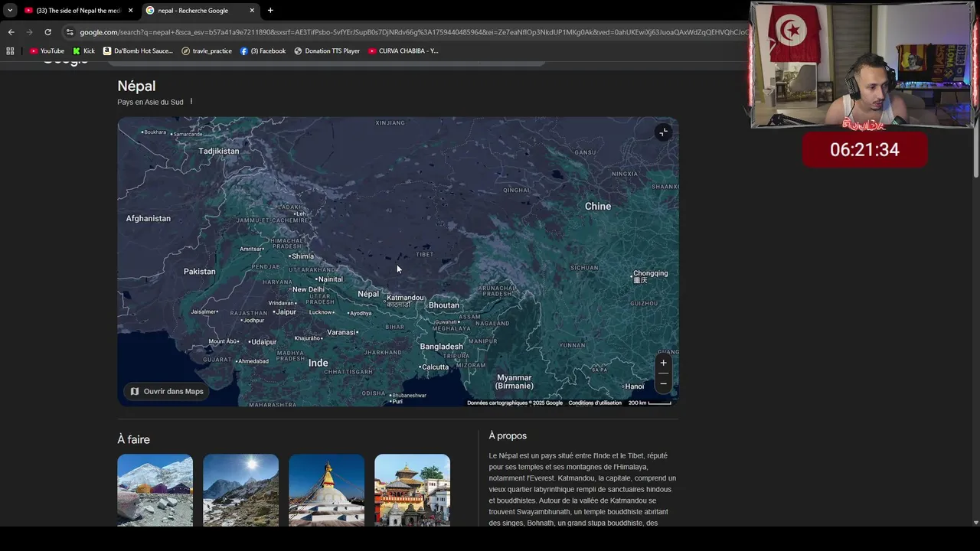Reload the page with the refresh icon
The image size is (980, 551).
47,32
